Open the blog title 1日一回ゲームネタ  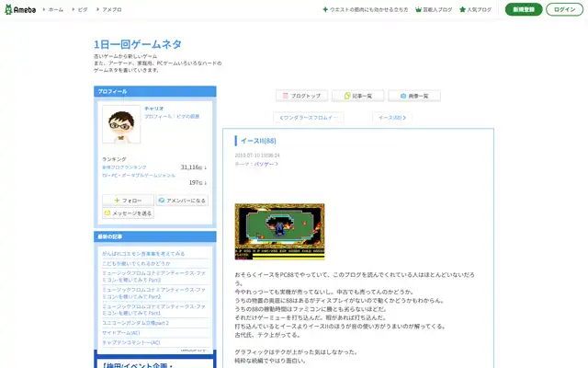coord(138,44)
